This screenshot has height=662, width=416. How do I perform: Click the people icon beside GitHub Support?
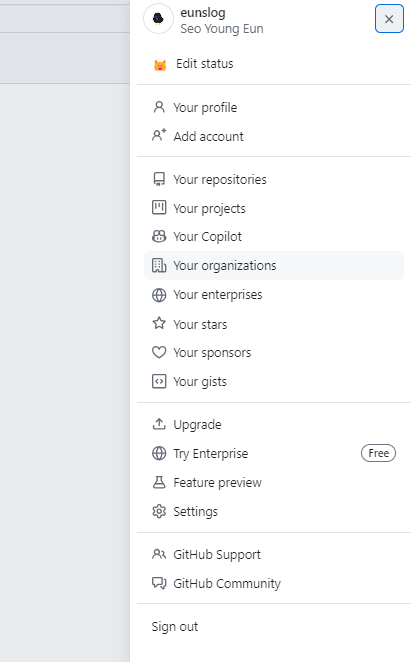click(x=159, y=554)
